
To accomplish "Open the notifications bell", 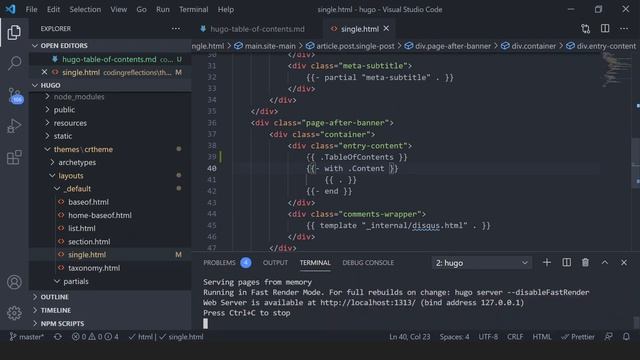I will (626, 337).
